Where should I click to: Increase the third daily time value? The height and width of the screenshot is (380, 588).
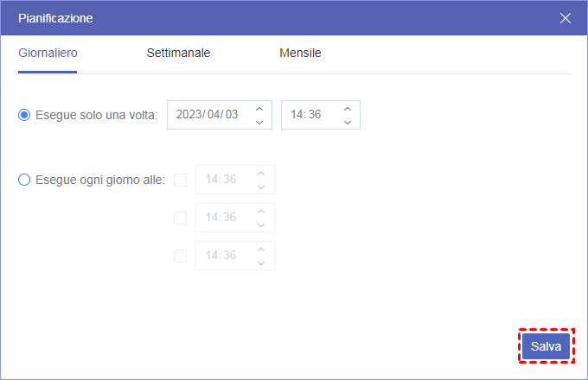pyautogui.click(x=261, y=249)
